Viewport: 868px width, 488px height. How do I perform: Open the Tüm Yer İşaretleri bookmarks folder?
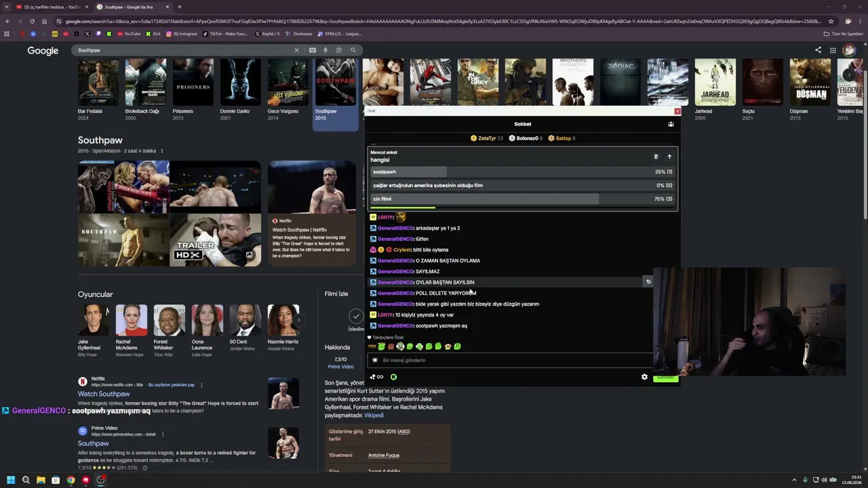(x=843, y=34)
